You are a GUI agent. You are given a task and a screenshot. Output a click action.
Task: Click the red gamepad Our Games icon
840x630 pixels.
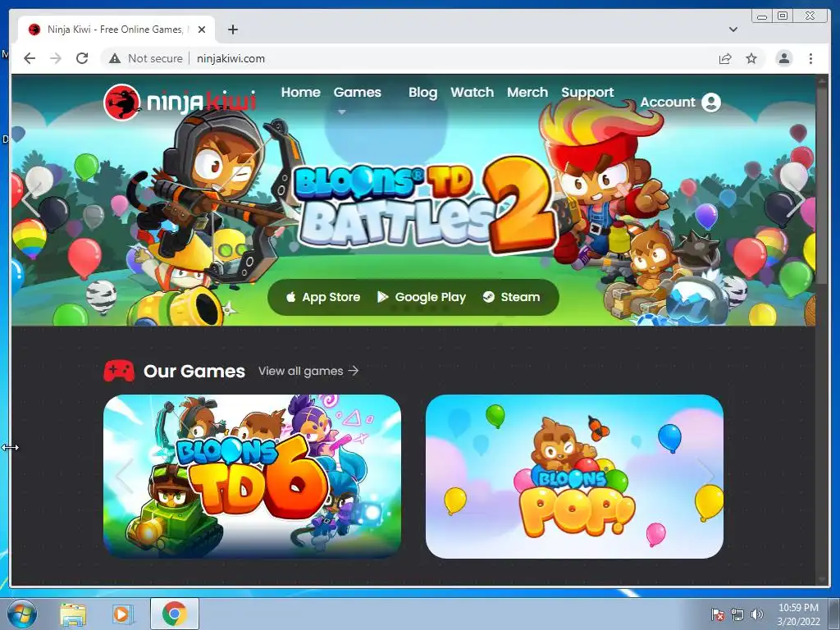[119, 371]
